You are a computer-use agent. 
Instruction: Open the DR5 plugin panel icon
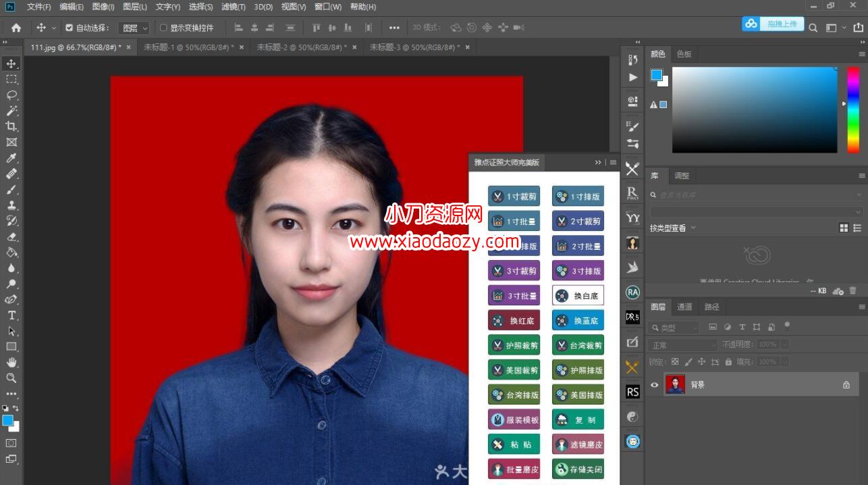point(632,317)
